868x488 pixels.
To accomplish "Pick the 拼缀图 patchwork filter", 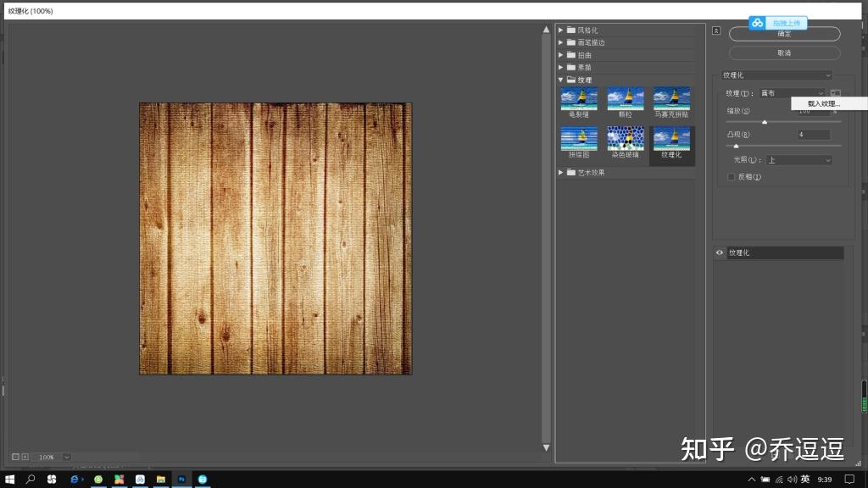I will pyautogui.click(x=579, y=139).
